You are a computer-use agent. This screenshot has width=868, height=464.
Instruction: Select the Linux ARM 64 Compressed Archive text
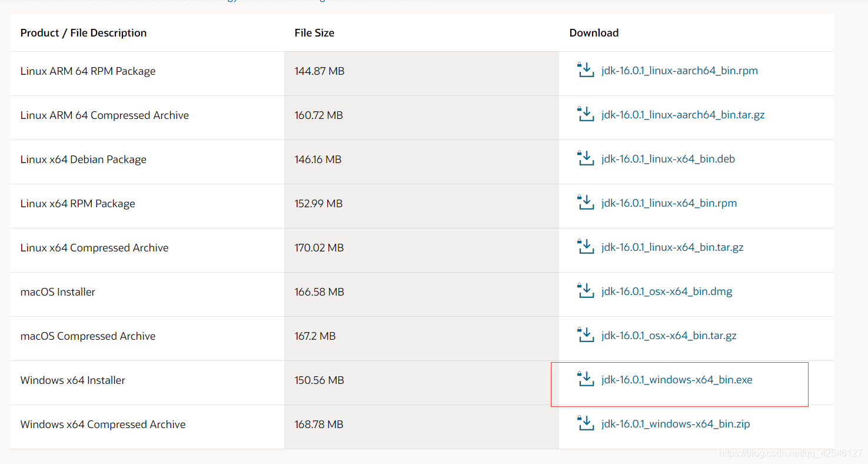(105, 115)
